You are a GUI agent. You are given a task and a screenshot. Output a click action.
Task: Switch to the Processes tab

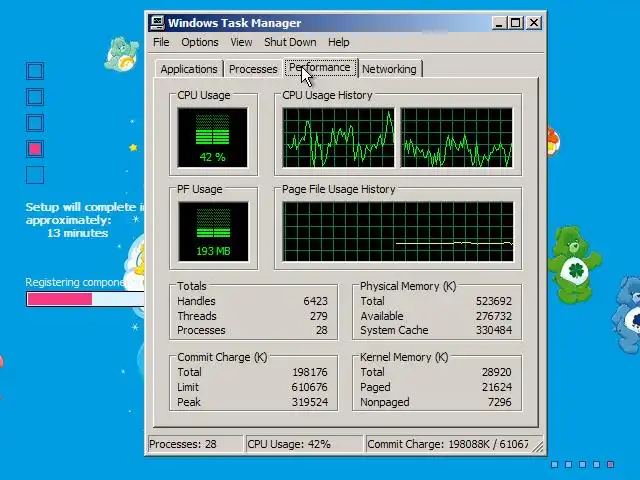[x=253, y=69]
